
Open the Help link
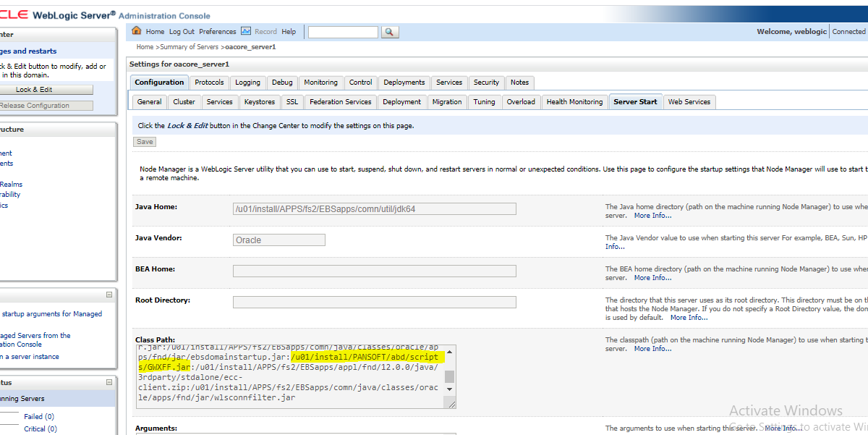289,31
